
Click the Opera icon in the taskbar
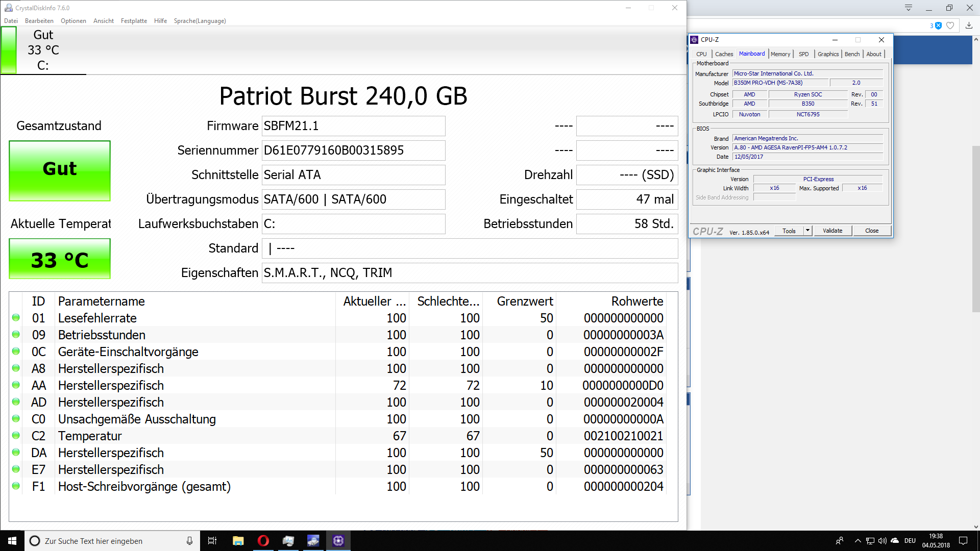click(263, 541)
